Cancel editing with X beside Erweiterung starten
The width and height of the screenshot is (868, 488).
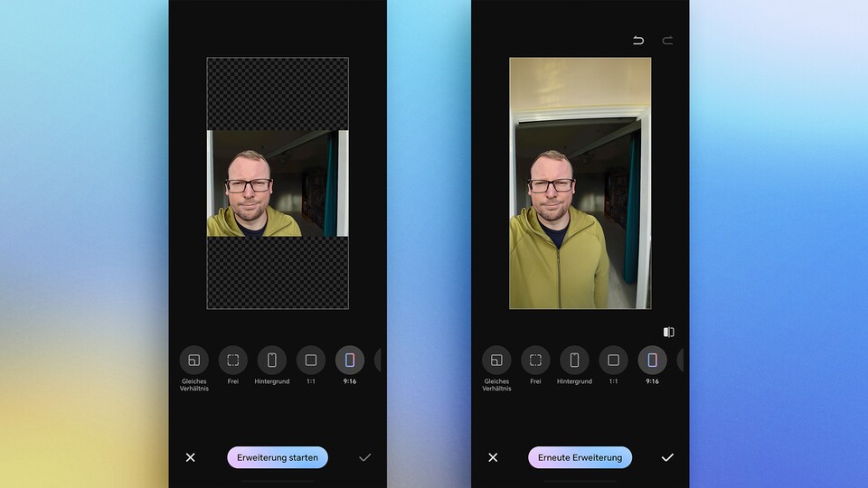pos(190,457)
